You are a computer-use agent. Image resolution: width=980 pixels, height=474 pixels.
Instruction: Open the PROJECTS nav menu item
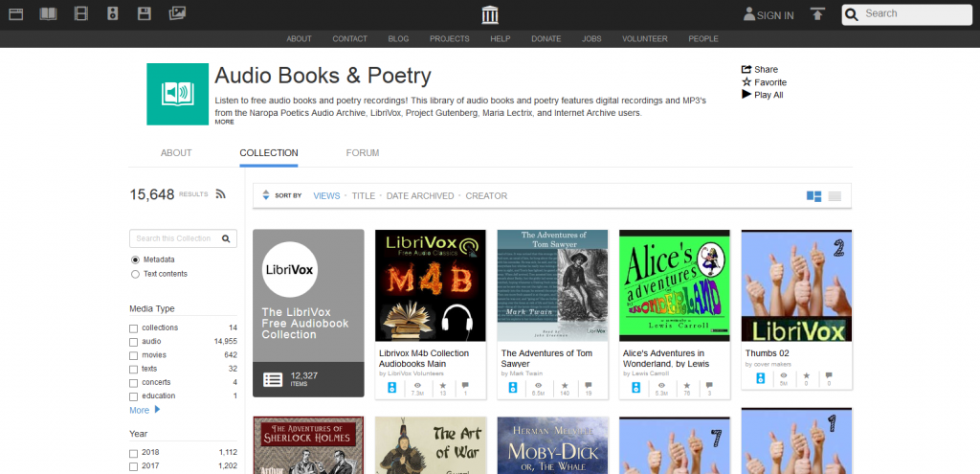click(x=450, y=38)
